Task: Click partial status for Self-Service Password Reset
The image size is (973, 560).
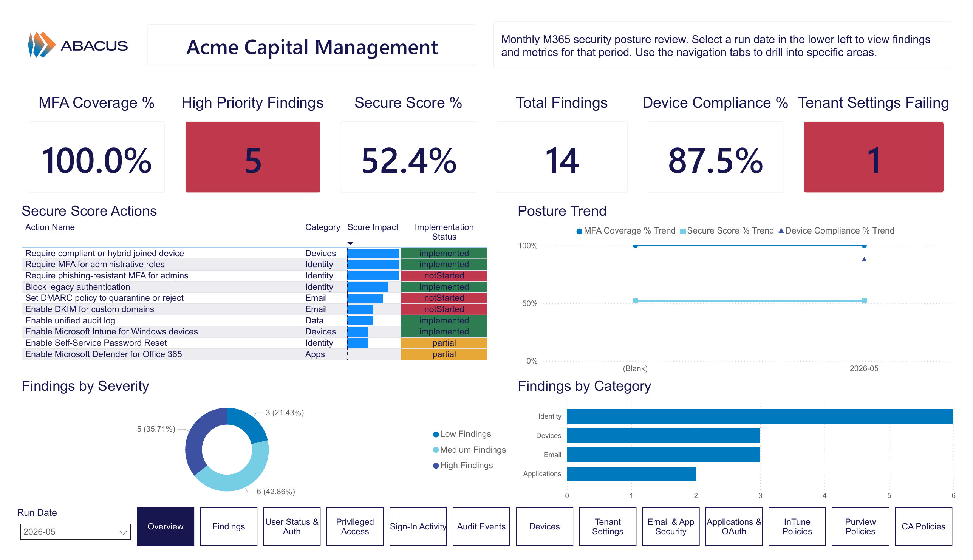Action: [444, 343]
